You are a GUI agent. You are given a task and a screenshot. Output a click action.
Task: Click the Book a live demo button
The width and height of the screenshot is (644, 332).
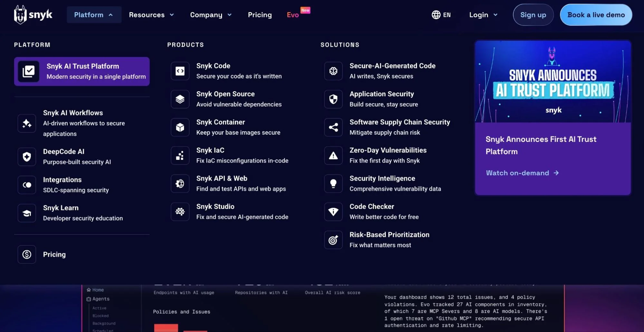596,15
